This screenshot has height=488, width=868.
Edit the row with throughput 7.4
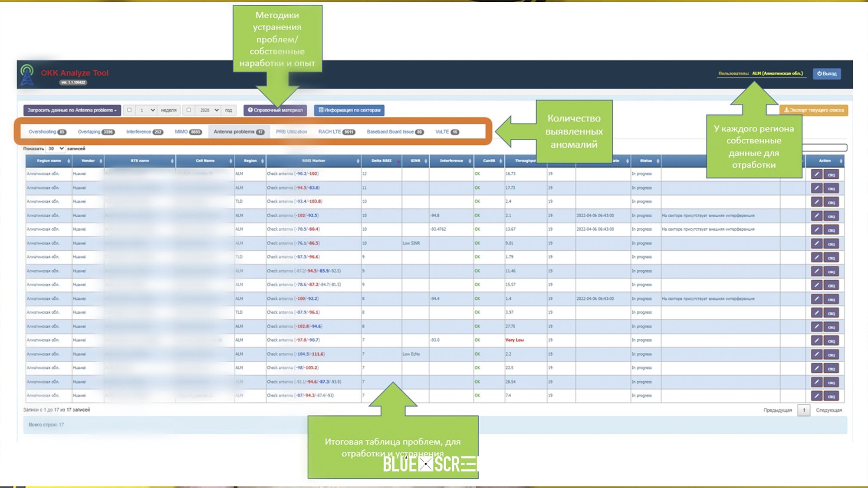(816, 396)
